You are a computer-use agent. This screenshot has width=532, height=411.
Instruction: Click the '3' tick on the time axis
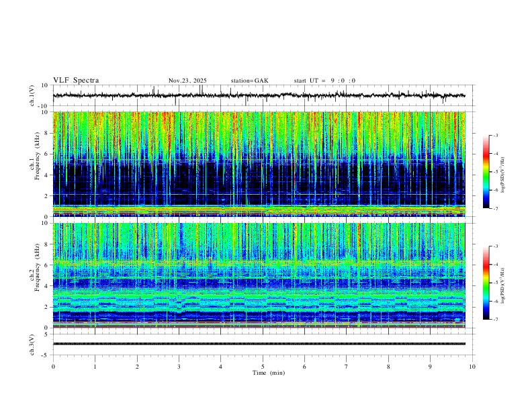179,367
